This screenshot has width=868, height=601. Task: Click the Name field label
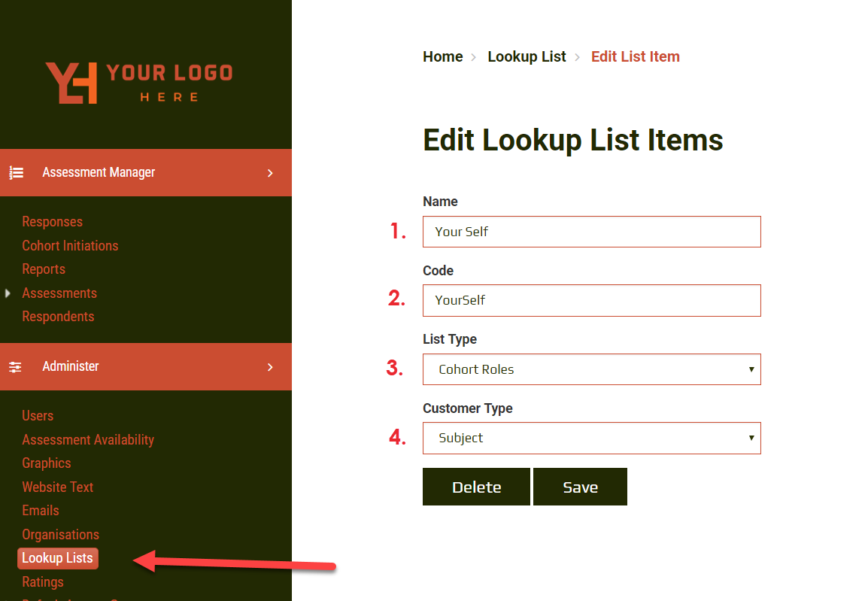pos(440,202)
